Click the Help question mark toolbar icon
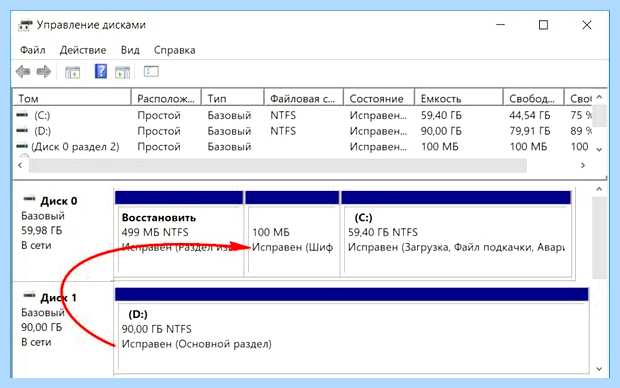This screenshot has height=388, width=620. click(x=101, y=71)
